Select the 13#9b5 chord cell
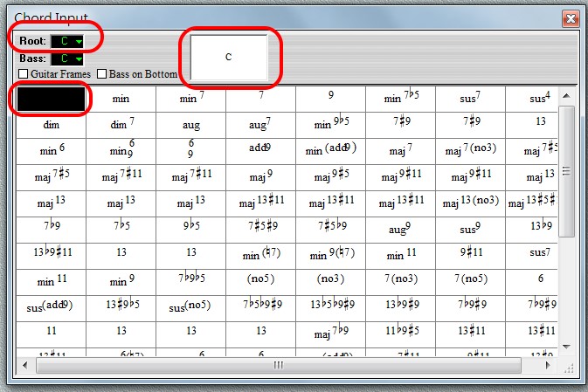The width and height of the screenshot is (588, 392). (121, 309)
